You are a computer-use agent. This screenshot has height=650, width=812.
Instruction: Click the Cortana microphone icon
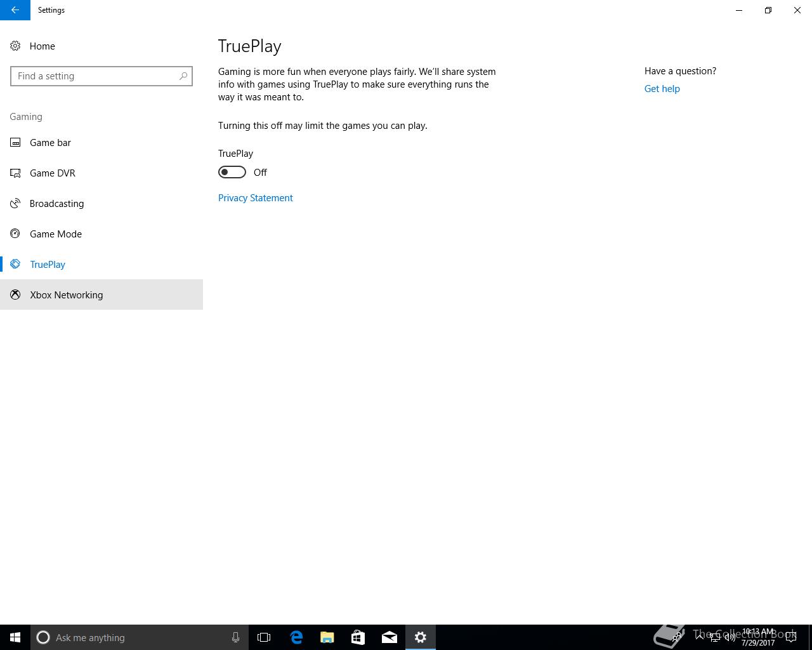235,637
